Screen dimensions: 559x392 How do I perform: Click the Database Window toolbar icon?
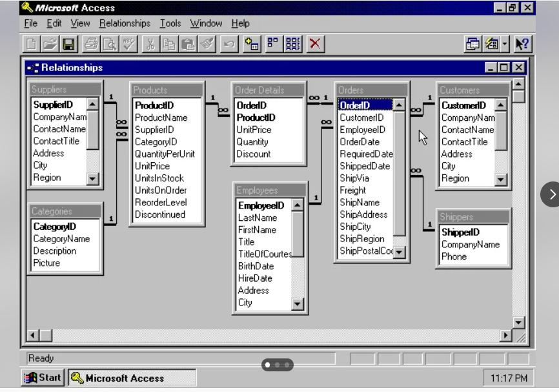[473, 44]
